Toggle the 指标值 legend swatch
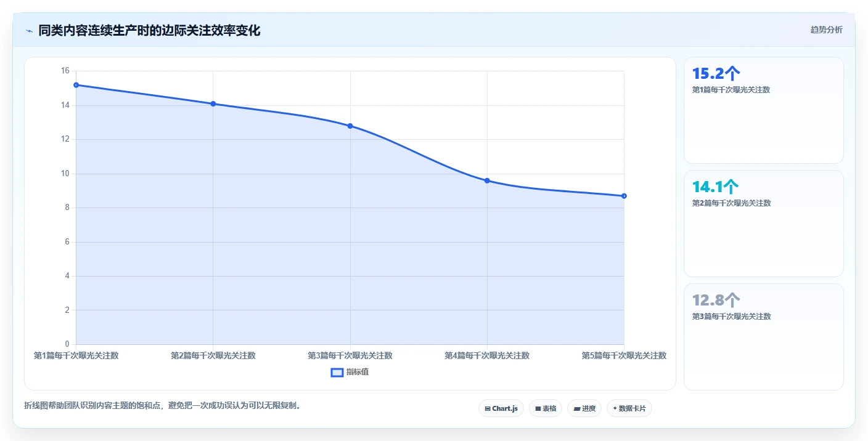The image size is (868, 441). pos(337,372)
